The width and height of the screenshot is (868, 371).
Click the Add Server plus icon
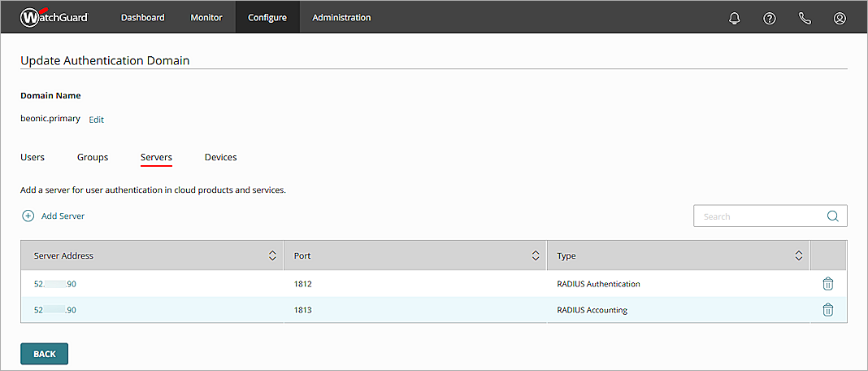pos(28,216)
